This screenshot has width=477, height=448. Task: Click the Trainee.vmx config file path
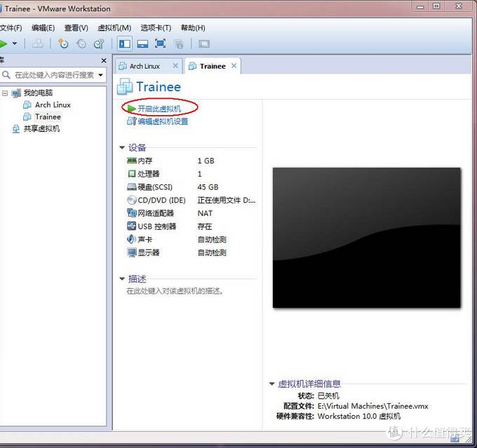click(372, 406)
